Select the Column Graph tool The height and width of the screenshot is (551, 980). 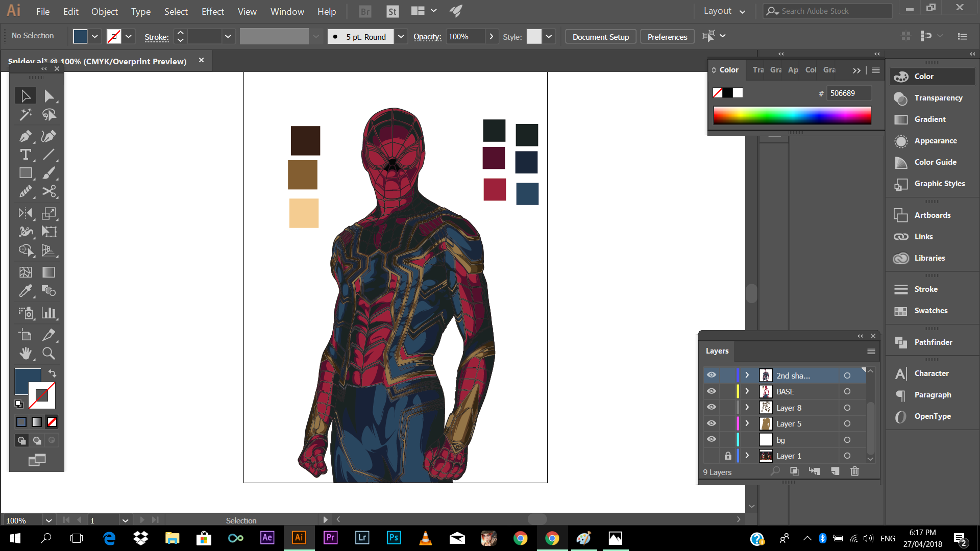pos(49,313)
